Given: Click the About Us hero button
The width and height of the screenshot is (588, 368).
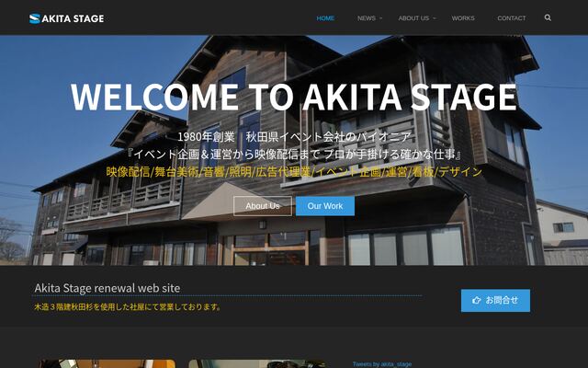Looking at the screenshot, I should pyautogui.click(x=263, y=206).
